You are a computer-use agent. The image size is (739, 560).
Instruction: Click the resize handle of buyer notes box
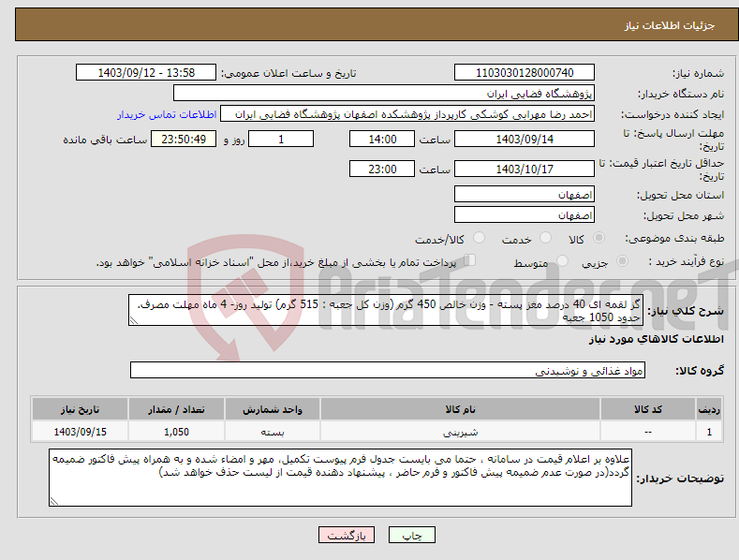pos(54,501)
